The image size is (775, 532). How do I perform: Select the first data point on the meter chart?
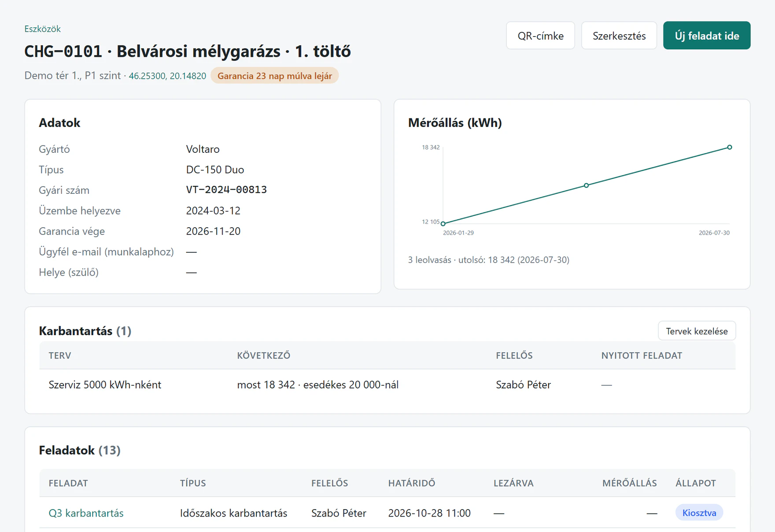[x=443, y=224]
